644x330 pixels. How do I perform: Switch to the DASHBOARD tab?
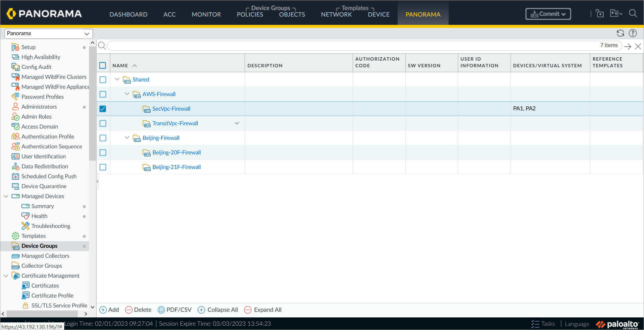128,14
